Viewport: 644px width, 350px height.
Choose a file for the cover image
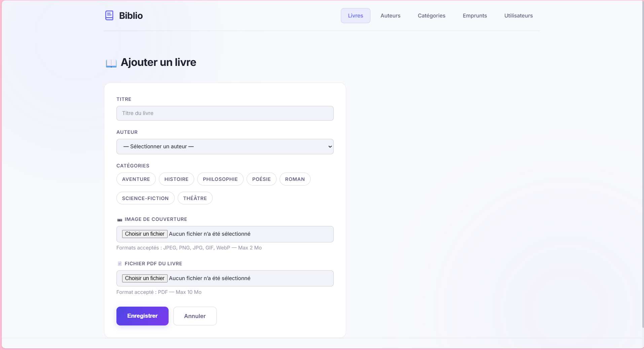tap(145, 234)
